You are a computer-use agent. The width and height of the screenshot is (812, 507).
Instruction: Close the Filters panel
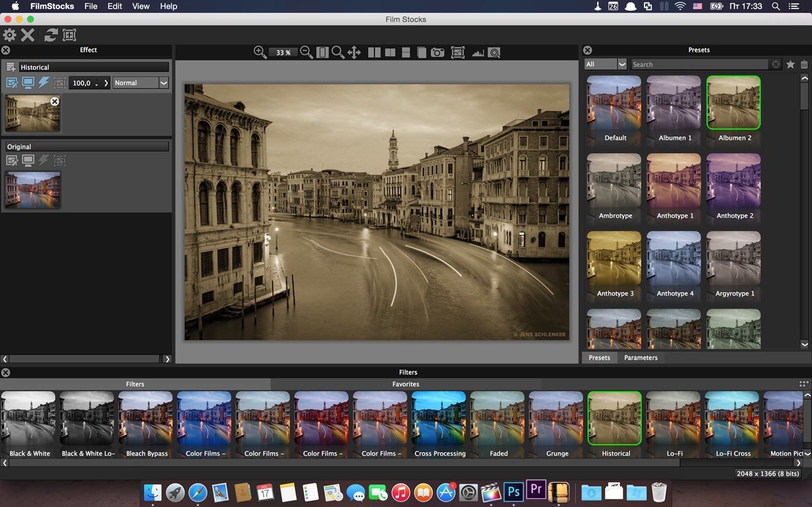6,372
